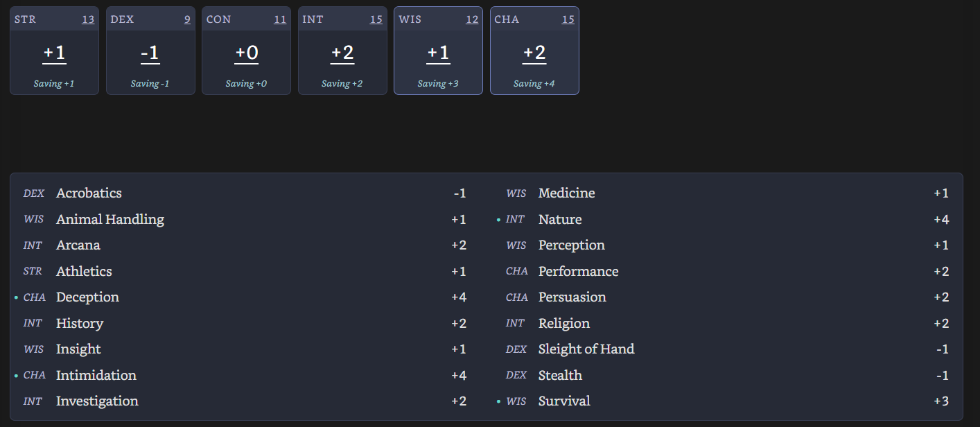
Task: Toggle the Deception proficiency dot
Action: pyautogui.click(x=16, y=297)
